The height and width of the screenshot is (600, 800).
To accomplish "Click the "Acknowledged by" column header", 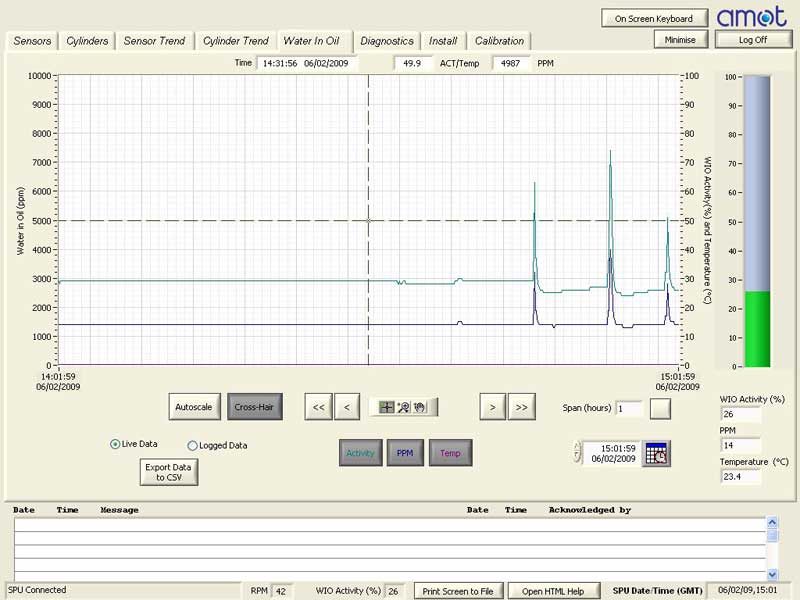I will coord(590,510).
